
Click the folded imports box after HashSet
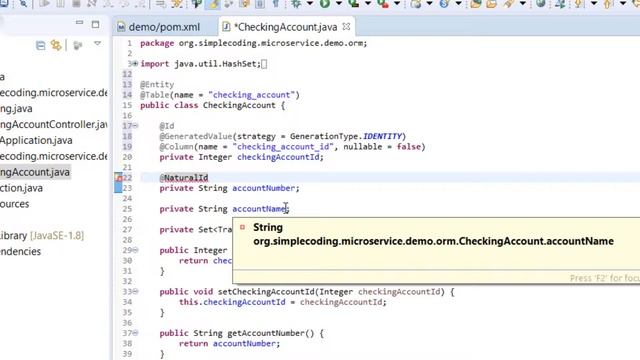[x=264, y=64]
